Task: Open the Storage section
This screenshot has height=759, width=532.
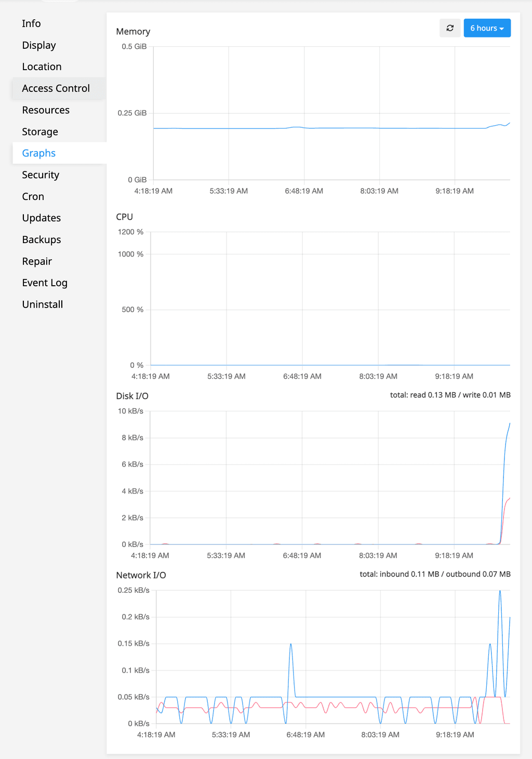Action: click(x=40, y=131)
